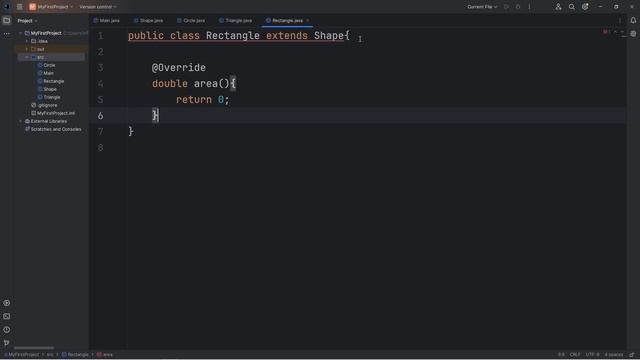Click src in breadcrumb bar
This screenshot has width=640, height=360.
50,355
